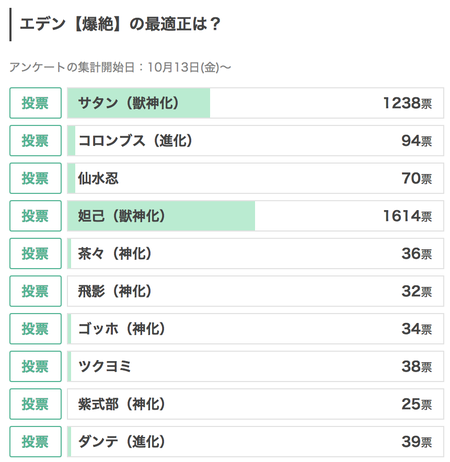The height and width of the screenshot is (462, 450).
Task: Cast a vote for ゴッホ（神化）
Action: pos(35,329)
